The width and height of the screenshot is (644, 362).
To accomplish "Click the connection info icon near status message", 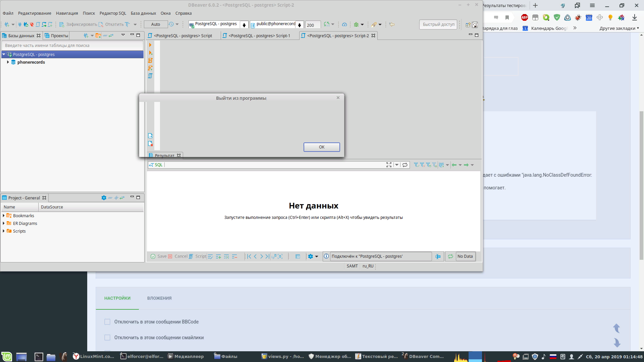I will tap(326, 256).
